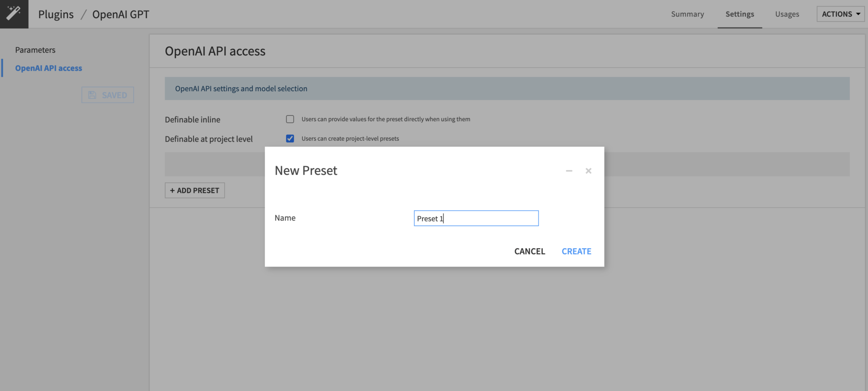This screenshot has width=868, height=391.
Task: Open the Usages tab
Action: click(787, 14)
